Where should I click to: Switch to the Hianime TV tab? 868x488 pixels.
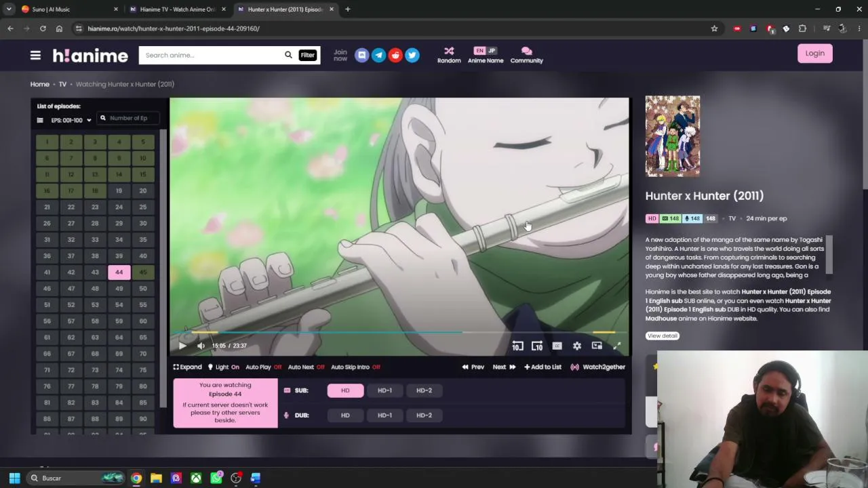(178, 9)
